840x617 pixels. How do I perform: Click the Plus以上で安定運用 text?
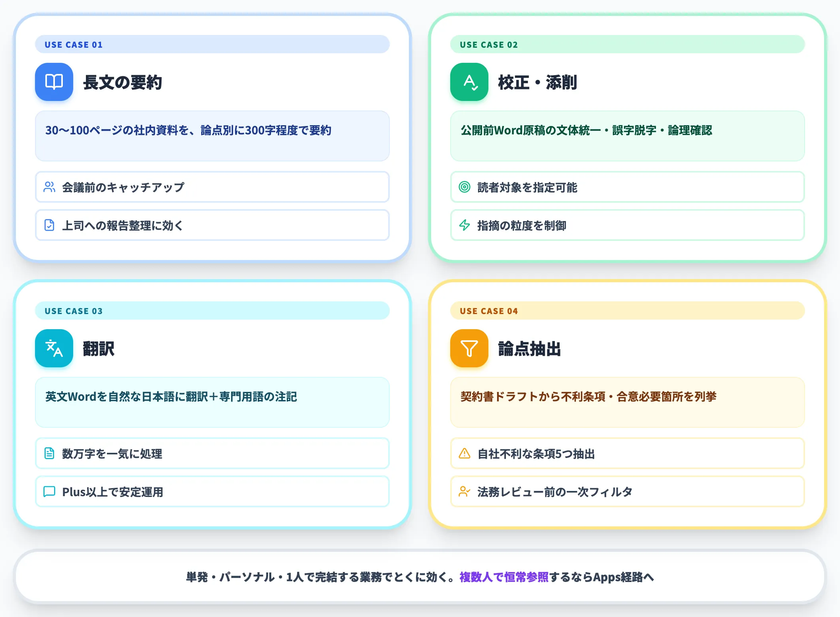(113, 492)
